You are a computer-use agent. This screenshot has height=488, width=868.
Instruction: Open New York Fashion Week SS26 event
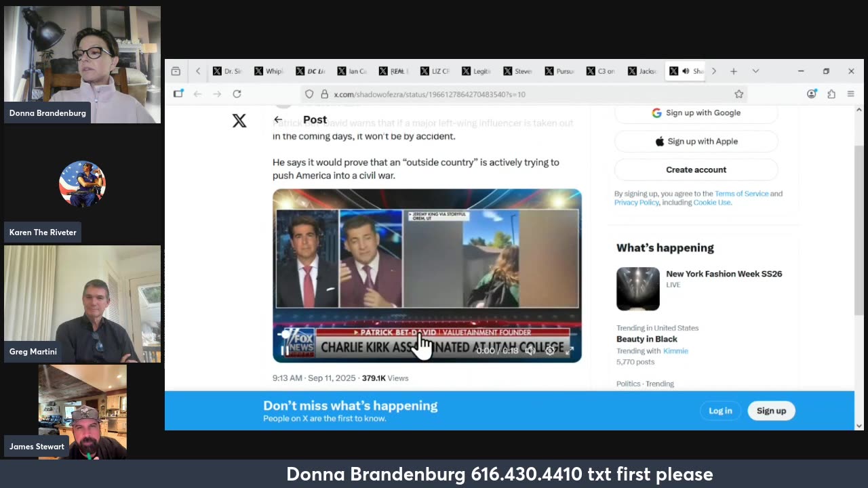click(724, 274)
